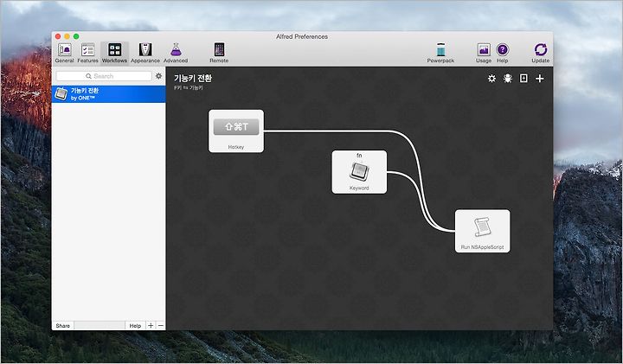
Task: Close the Alfred Preferences window
Action: coord(58,36)
